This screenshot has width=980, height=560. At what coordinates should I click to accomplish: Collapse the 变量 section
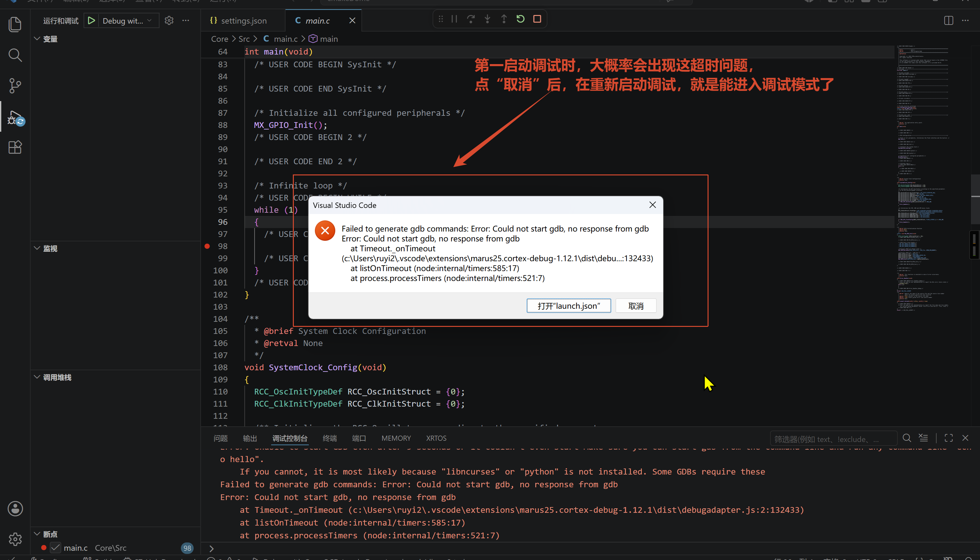coord(37,39)
